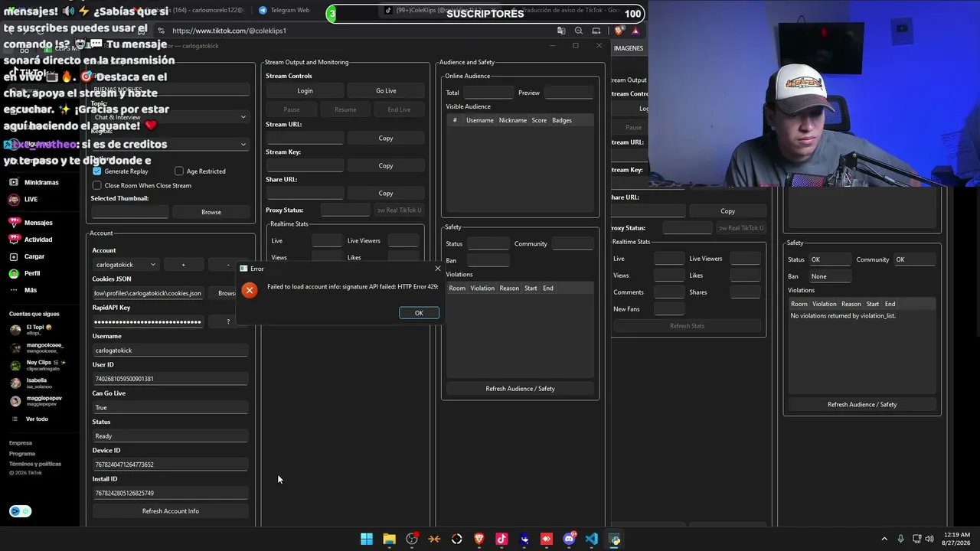Open followed account Ney Clips
Viewport: 980px width, 551px height.
tap(38, 365)
